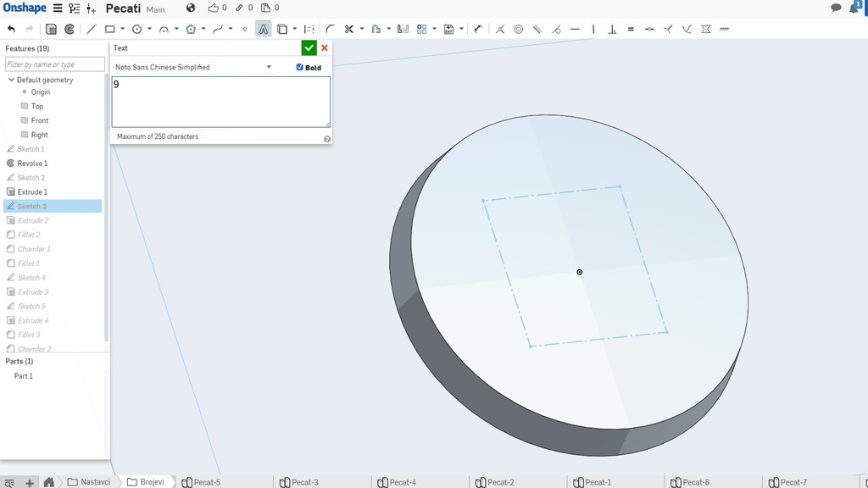Select the Trim scissors tool
The width and height of the screenshot is (868, 488).
click(x=348, y=29)
